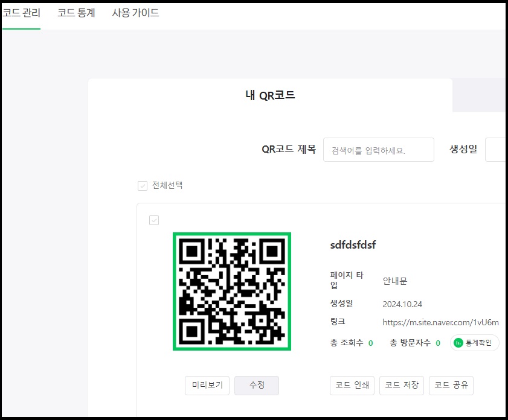Open the 코드 통계 tab
The height and width of the screenshot is (420, 508).
point(76,13)
